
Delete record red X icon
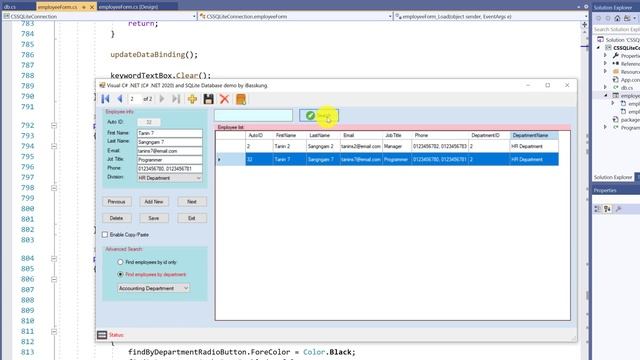224,99
